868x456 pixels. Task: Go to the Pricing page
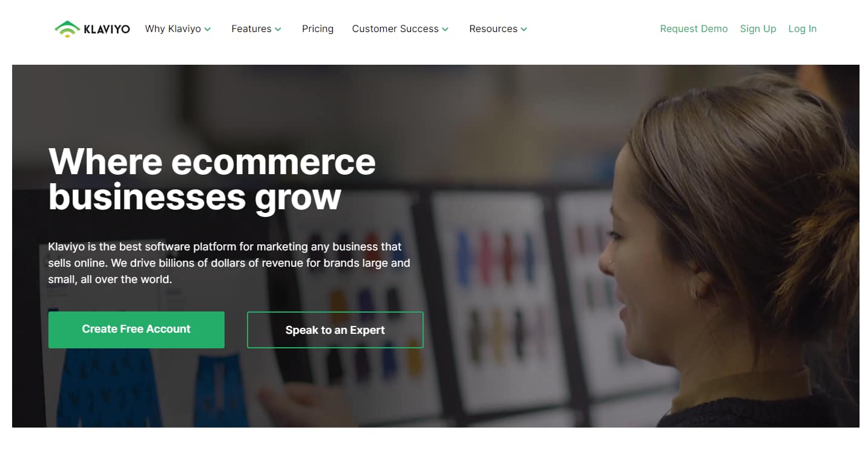click(x=318, y=29)
